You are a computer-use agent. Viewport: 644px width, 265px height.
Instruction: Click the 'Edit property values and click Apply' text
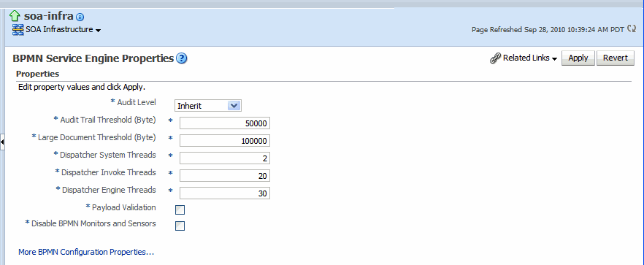[82, 87]
